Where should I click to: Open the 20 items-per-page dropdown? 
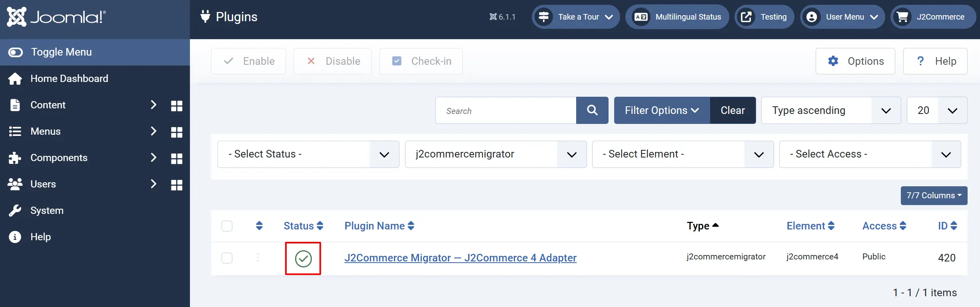(937, 110)
